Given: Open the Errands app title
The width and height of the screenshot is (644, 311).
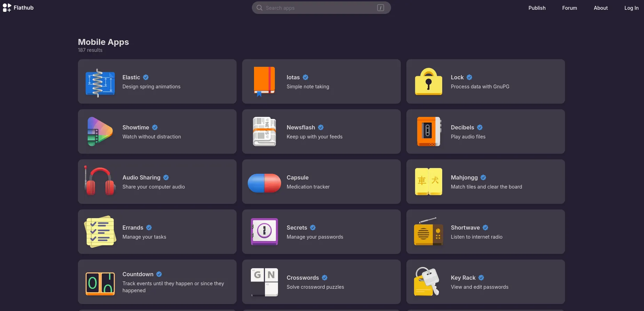Looking at the screenshot, I should click(x=133, y=228).
